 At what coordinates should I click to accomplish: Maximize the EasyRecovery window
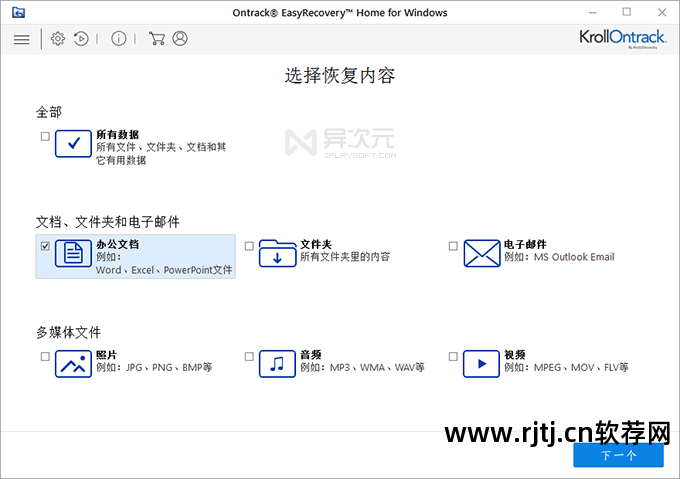627,12
